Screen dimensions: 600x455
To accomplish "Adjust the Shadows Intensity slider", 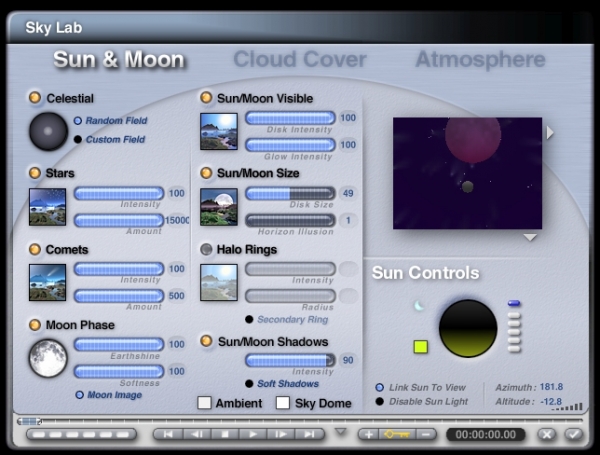I will pyautogui.click(x=290, y=360).
